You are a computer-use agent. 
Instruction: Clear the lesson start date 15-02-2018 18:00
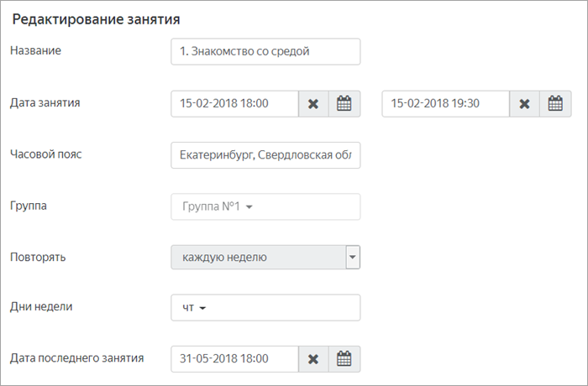(x=313, y=104)
